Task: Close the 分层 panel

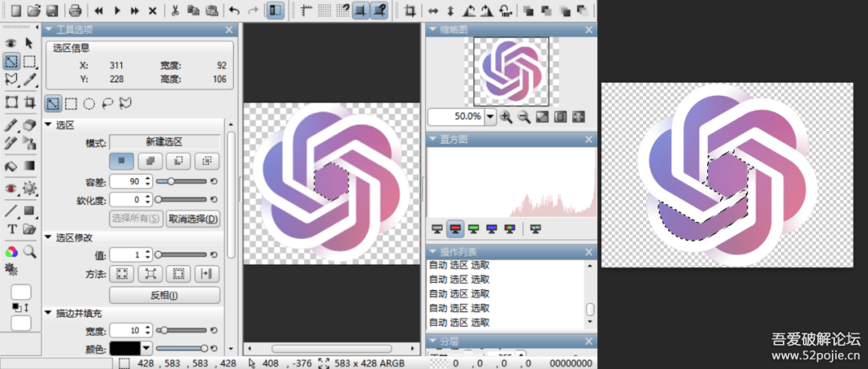Action: click(x=589, y=342)
